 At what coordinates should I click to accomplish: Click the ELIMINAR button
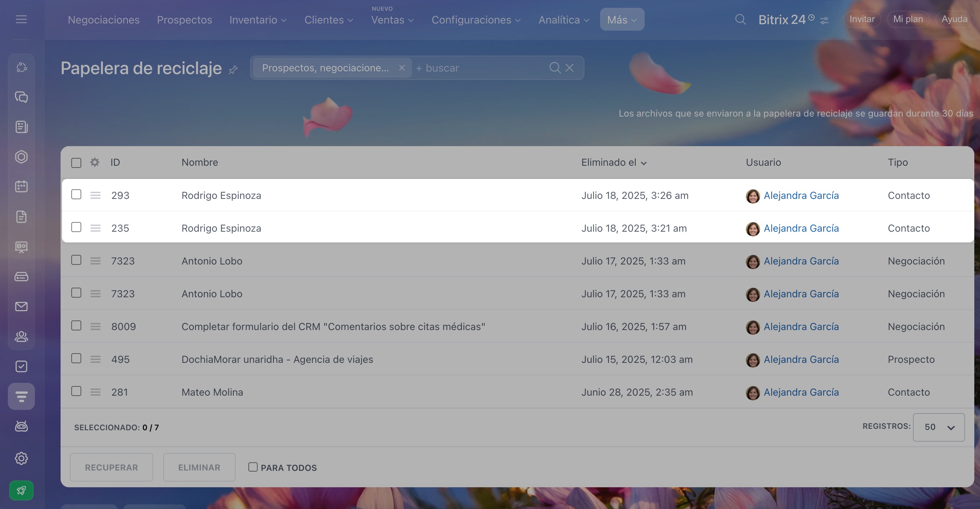[199, 467]
